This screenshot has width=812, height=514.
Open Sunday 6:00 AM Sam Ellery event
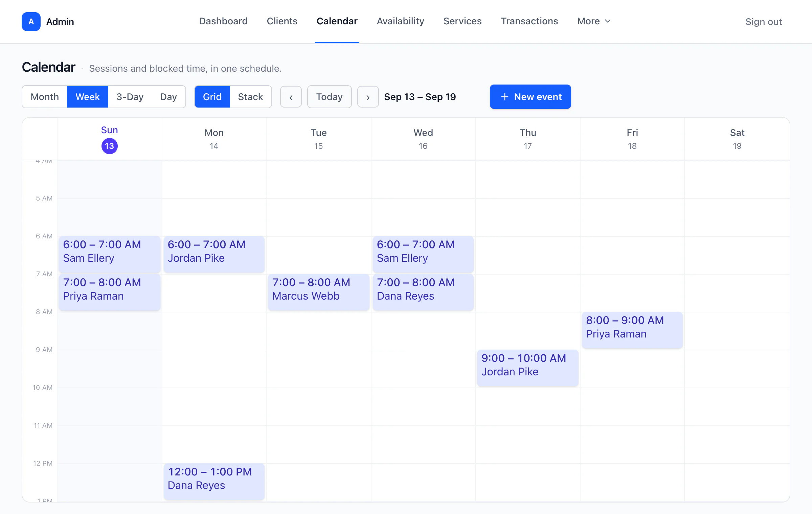click(110, 254)
